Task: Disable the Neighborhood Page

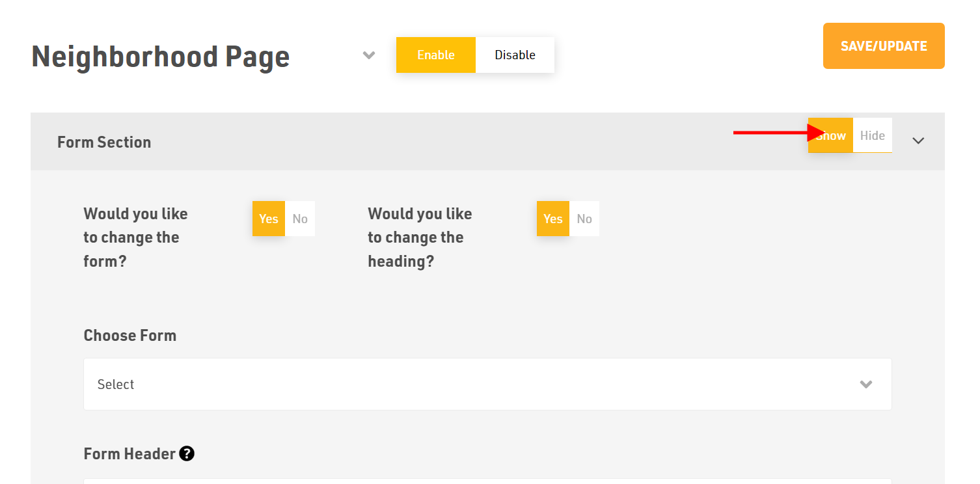Action: [515, 55]
